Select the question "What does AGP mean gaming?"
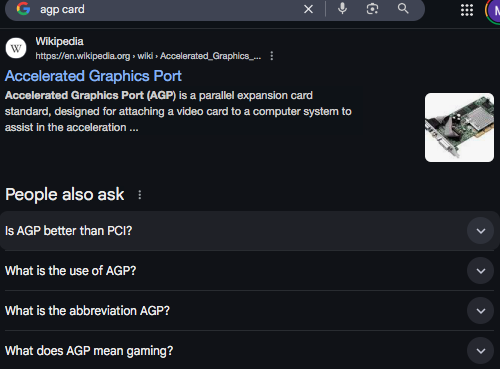Viewport: 500px width, 369px height. tap(89, 351)
